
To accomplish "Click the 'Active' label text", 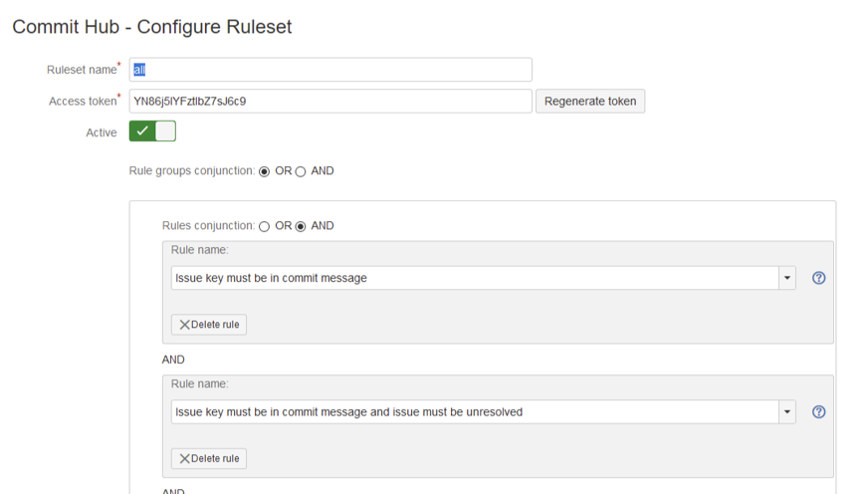I will 102,132.
